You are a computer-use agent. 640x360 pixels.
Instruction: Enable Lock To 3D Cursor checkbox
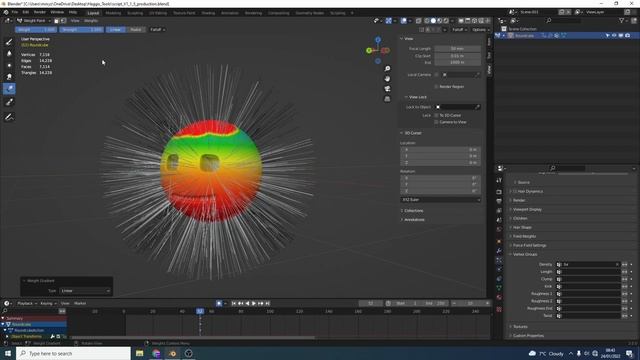point(436,116)
